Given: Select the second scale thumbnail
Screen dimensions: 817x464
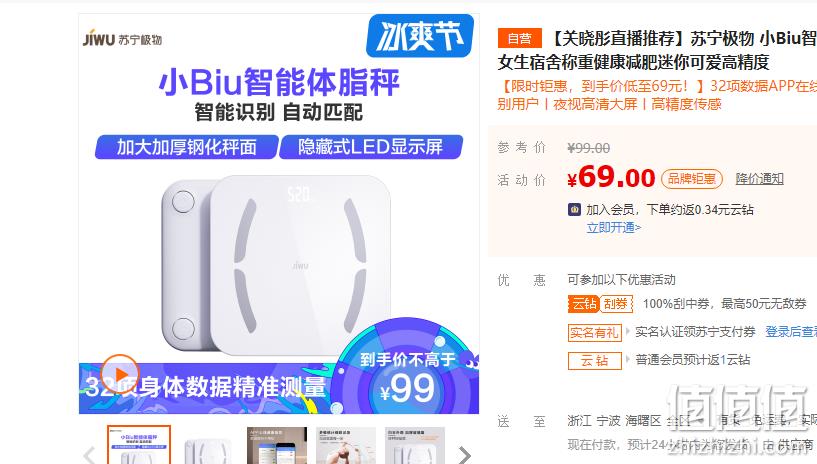Looking at the screenshot, I should click(x=208, y=446).
